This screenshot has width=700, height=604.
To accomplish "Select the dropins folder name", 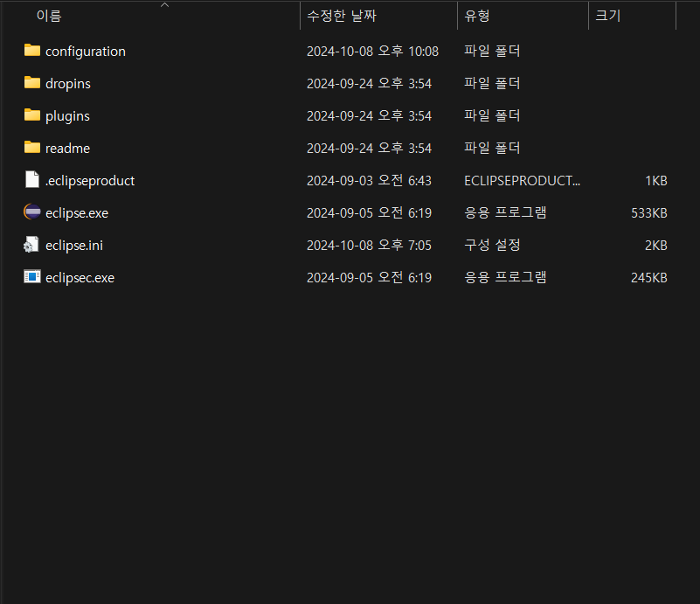I will point(68,84).
